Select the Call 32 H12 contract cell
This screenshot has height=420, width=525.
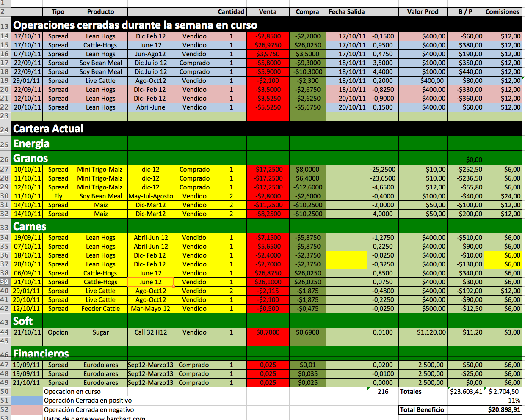click(150, 332)
